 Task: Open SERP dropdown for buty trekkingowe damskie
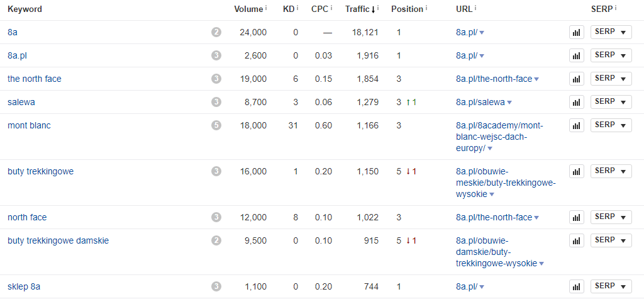pos(611,240)
